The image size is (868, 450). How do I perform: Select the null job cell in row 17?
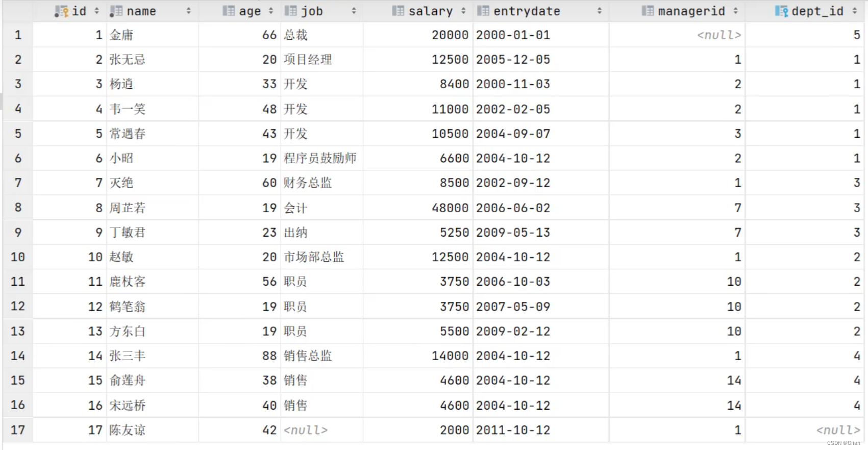[x=321, y=430]
